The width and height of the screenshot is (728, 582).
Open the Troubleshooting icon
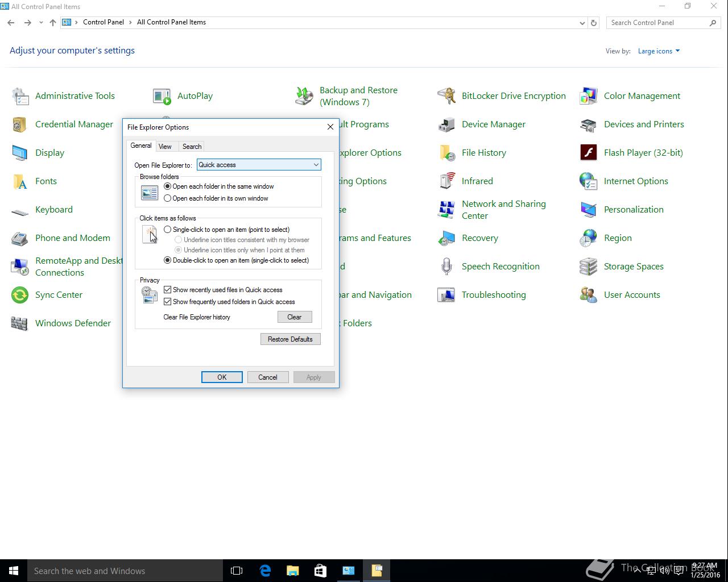[x=446, y=295]
